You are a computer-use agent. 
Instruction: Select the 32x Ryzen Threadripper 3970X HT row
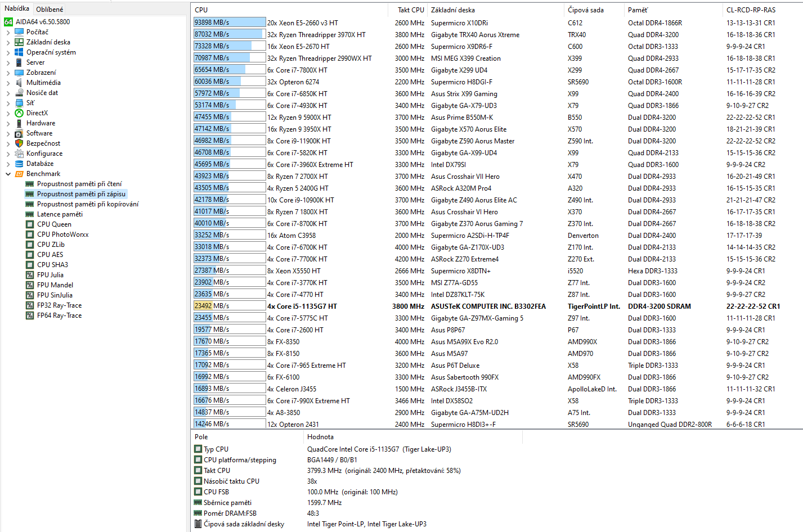pyautogui.click(x=497, y=34)
